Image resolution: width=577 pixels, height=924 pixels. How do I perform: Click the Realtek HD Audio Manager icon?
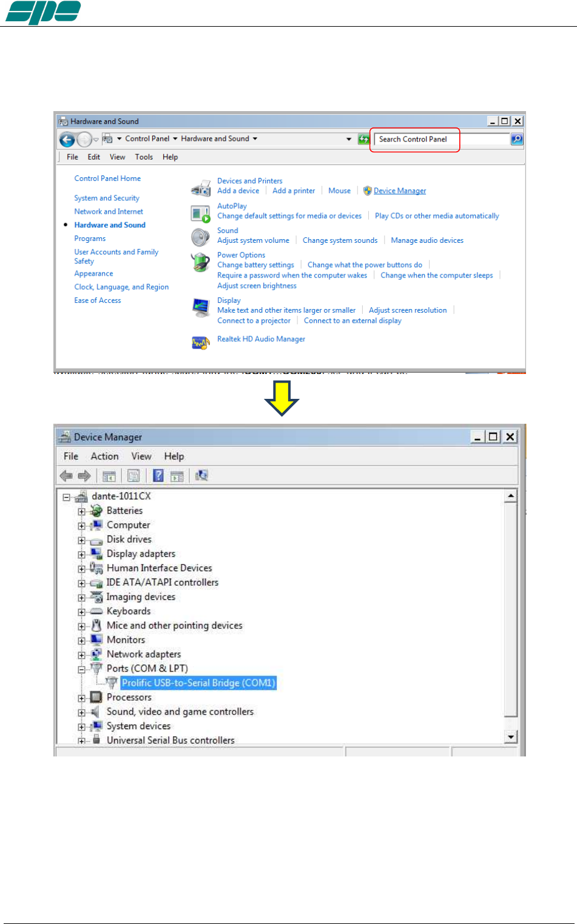200,343
